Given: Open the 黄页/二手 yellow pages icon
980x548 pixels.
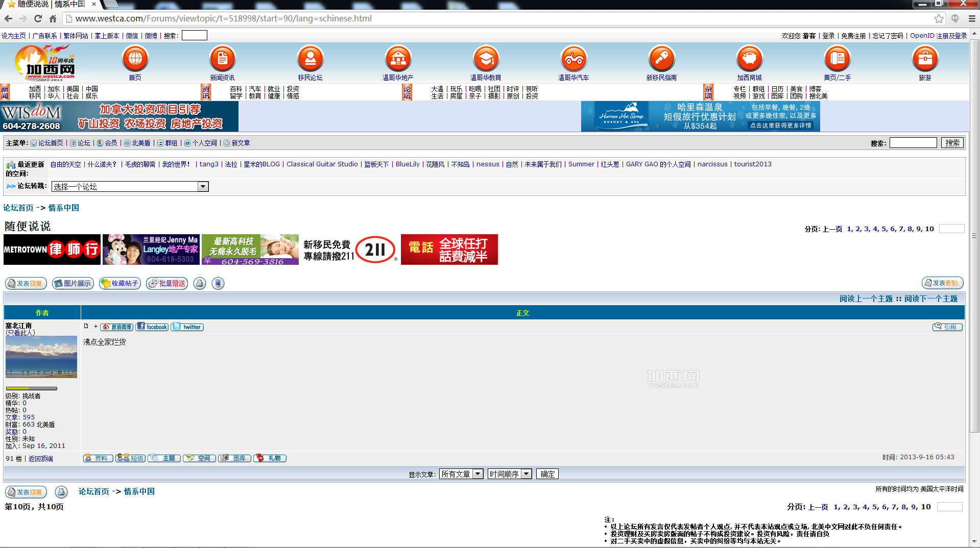Looking at the screenshot, I should [x=837, y=59].
